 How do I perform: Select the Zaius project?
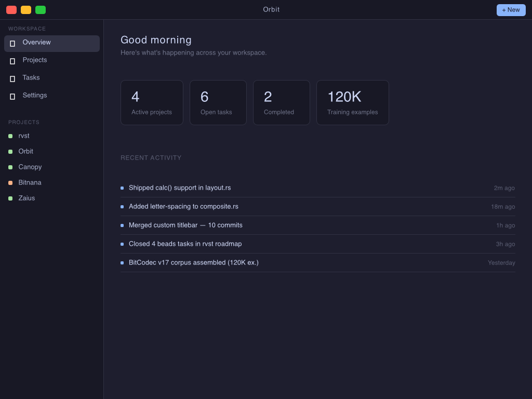point(26,198)
